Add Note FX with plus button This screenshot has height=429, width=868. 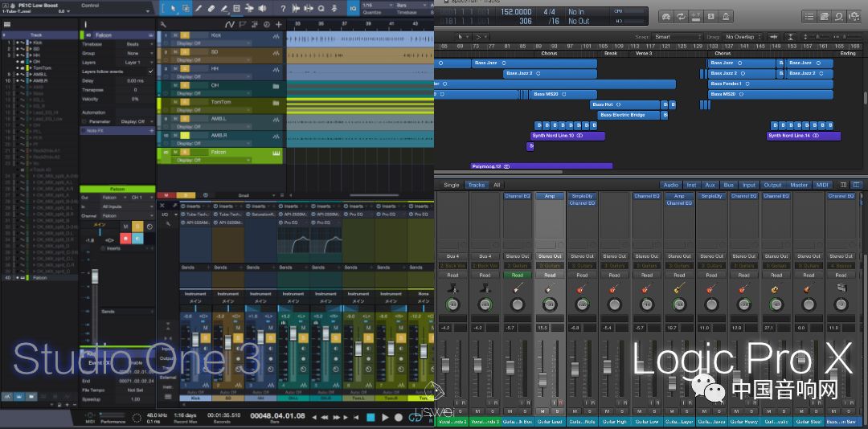point(151,131)
